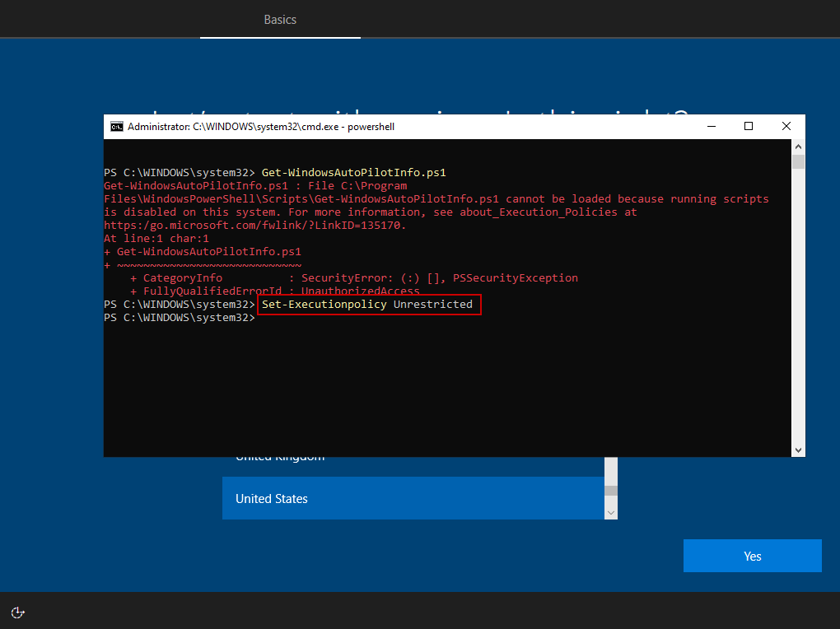Image resolution: width=840 pixels, height=629 pixels.
Task: Click the go.microsoft.com fwlink URL text
Action: tap(254, 226)
